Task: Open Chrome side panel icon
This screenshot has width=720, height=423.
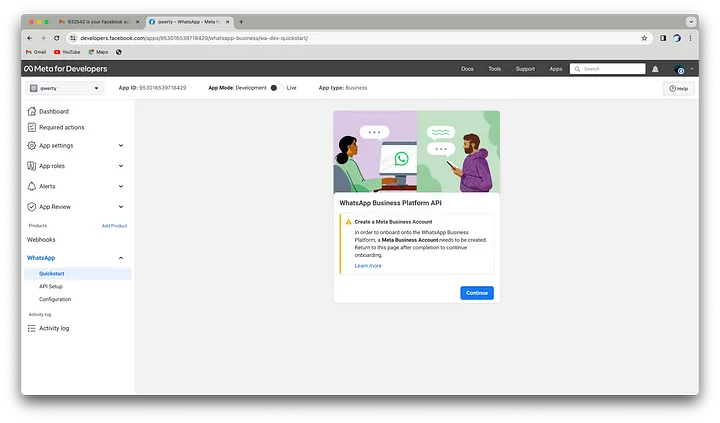Action: pos(663,38)
